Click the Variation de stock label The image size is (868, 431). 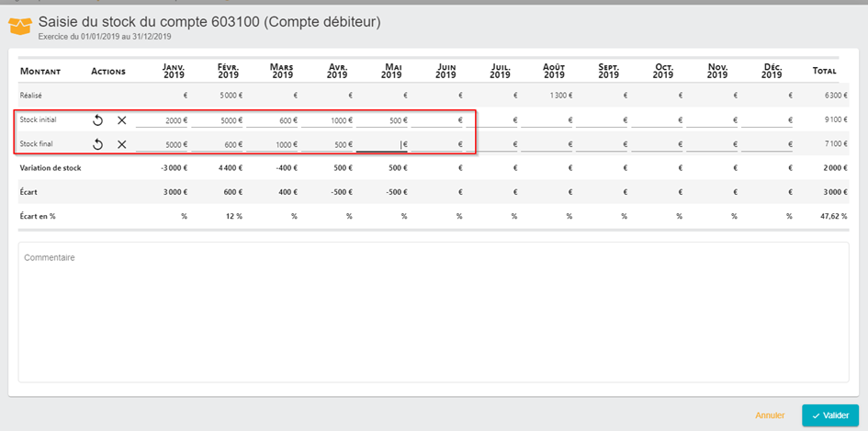(x=51, y=168)
